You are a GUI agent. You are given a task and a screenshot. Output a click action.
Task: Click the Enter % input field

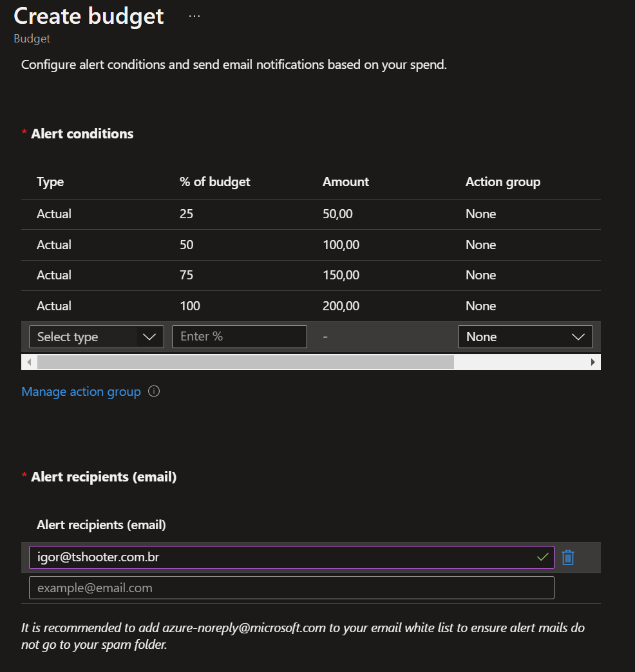pos(239,337)
